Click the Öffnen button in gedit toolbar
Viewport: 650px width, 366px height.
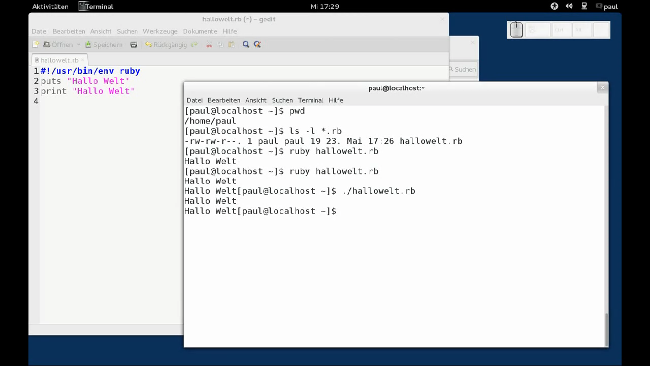click(x=58, y=44)
